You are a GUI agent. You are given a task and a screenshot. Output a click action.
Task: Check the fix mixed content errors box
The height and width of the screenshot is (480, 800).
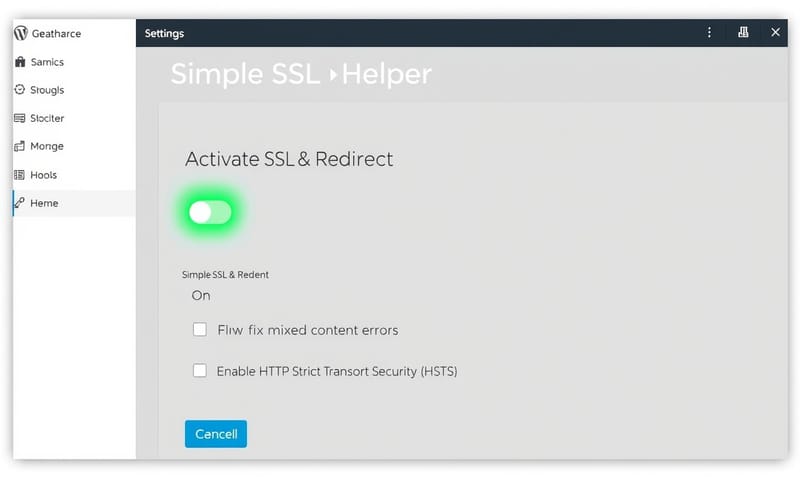tap(199, 329)
